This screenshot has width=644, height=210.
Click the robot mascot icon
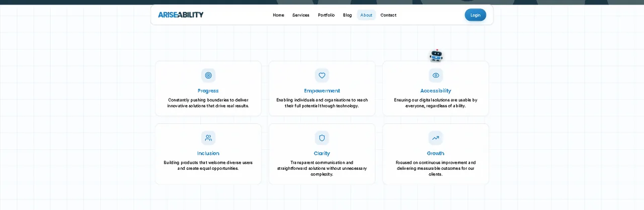coord(436,56)
